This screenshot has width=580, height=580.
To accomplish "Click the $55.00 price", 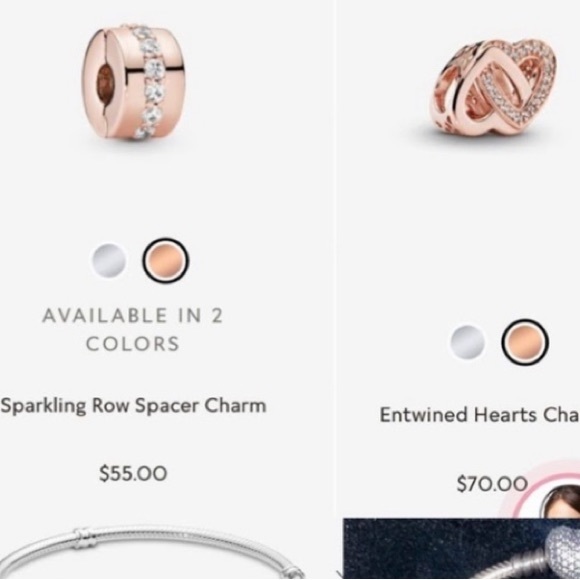I will tap(133, 473).
